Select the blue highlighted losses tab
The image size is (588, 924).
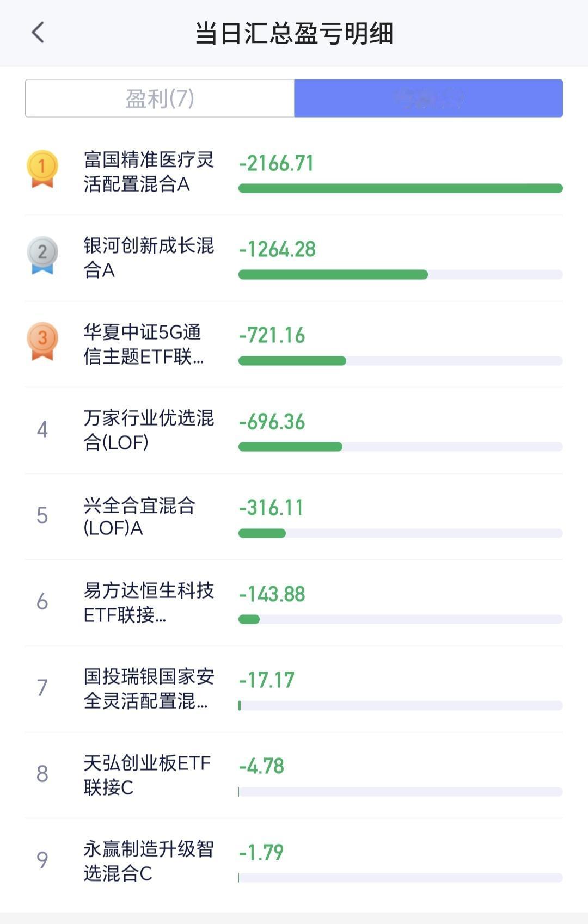pos(428,98)
